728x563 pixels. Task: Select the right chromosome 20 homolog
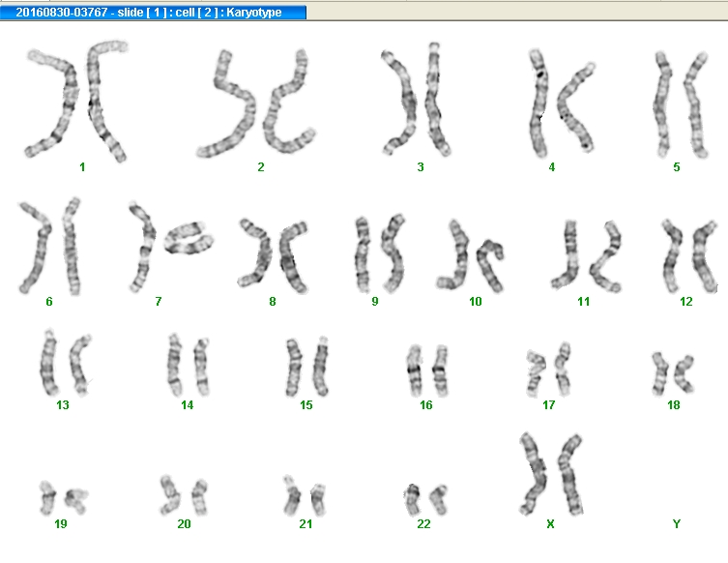(199, 497)
